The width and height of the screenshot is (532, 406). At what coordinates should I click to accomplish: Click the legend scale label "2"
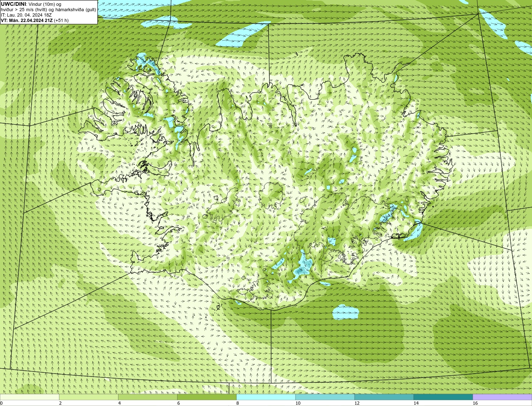[60, 403]
